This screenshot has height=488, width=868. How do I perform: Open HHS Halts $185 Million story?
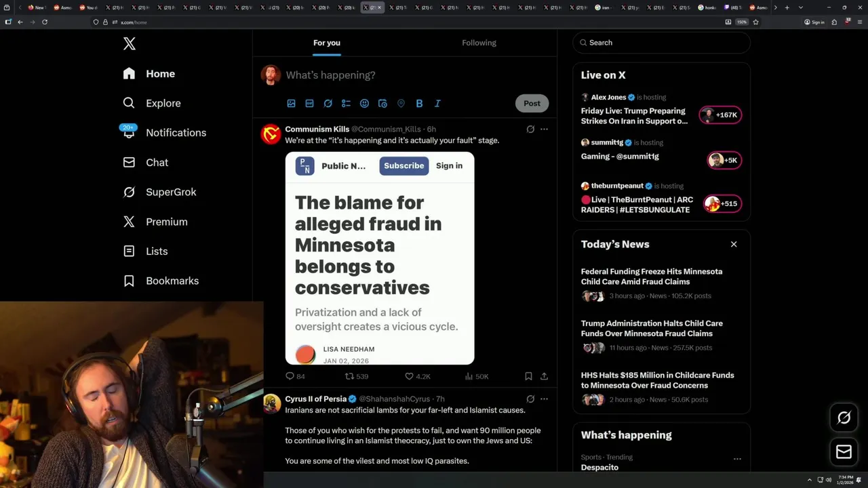pos(658,380)
